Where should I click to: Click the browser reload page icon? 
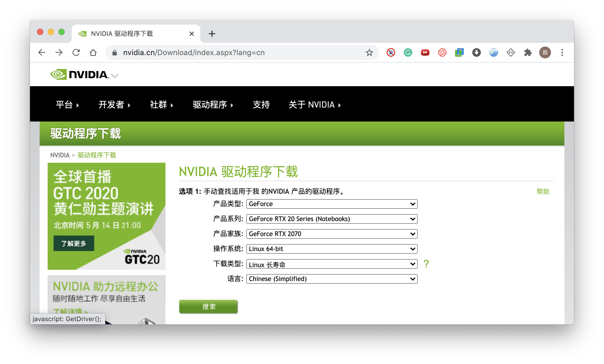point(76,52)
